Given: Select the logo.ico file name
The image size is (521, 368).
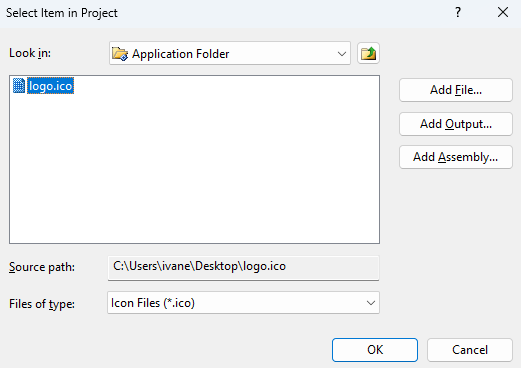Looking at the screenshot, I should coord(50,86).
